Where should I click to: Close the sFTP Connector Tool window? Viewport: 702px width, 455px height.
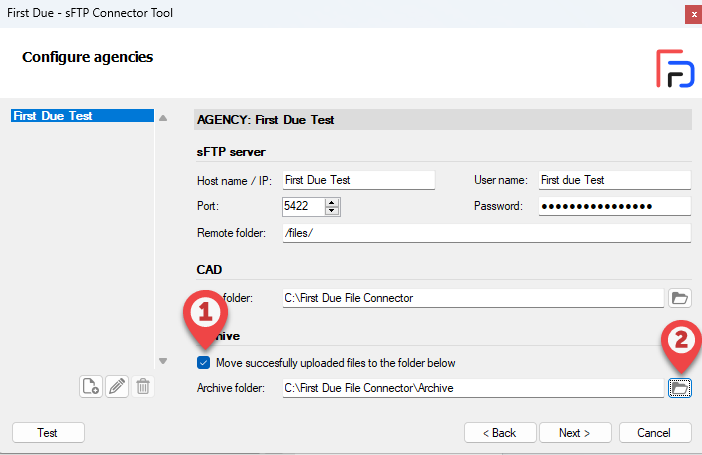(x=693, y=14)
